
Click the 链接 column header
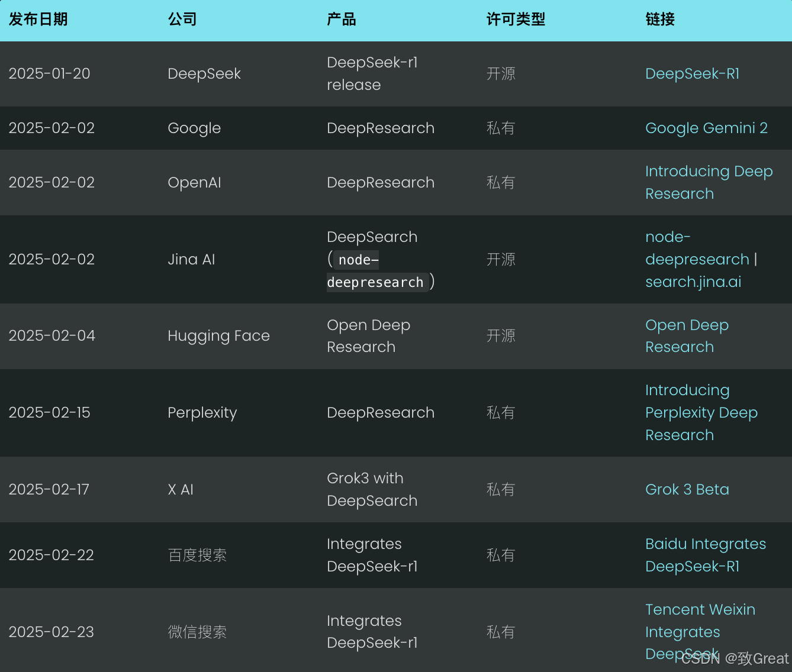(x=660, y=20)
